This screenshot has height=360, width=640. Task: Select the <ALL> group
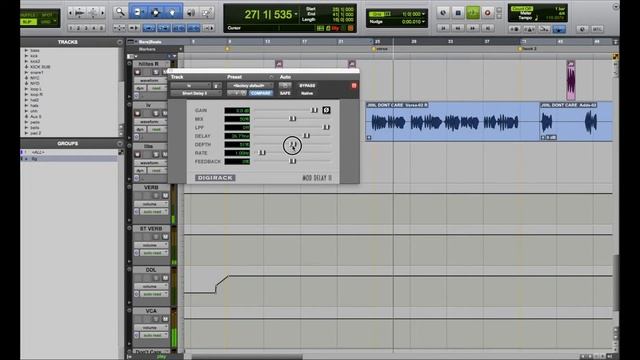38,152
